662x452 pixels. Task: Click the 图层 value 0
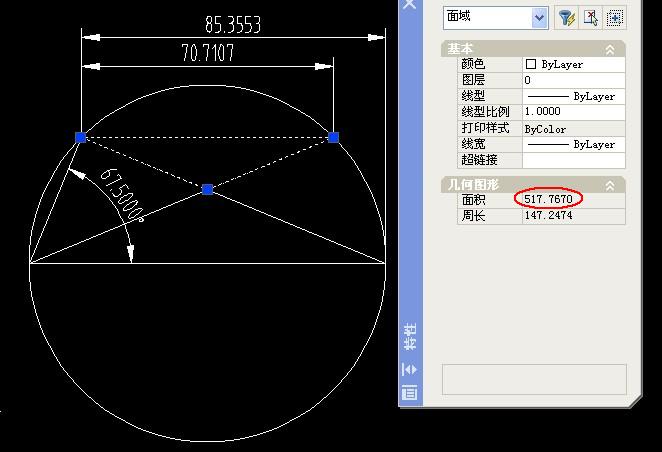click(x=573, y=80)
